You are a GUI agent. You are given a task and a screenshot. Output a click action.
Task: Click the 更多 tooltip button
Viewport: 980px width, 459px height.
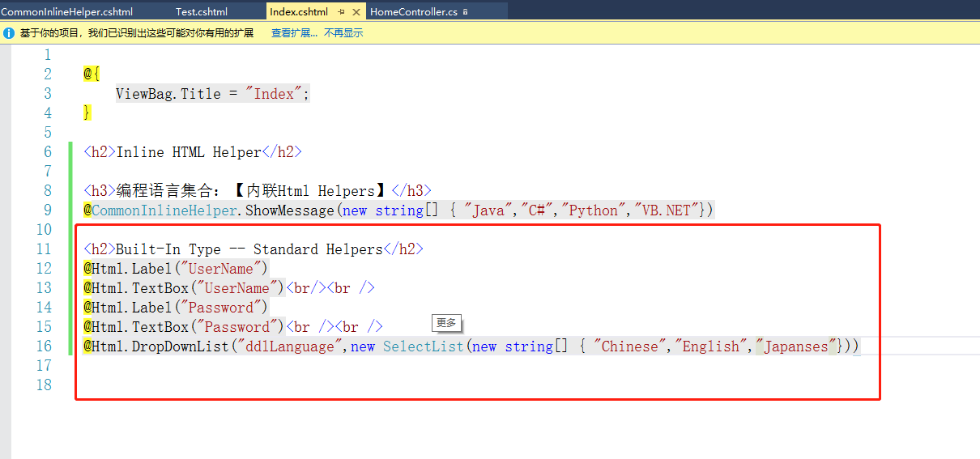coord(446,322)
